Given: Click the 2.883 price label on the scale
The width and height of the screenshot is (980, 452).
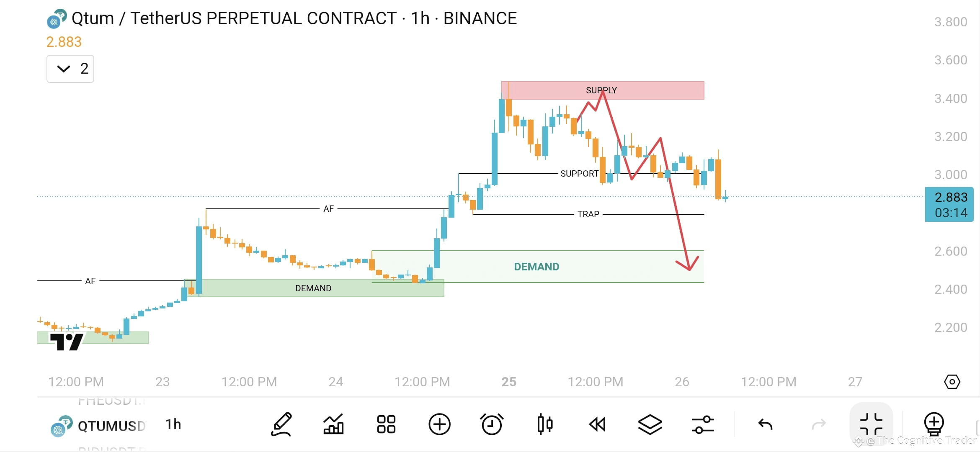Looking at the screenshot, I should [x=950, y=198].
